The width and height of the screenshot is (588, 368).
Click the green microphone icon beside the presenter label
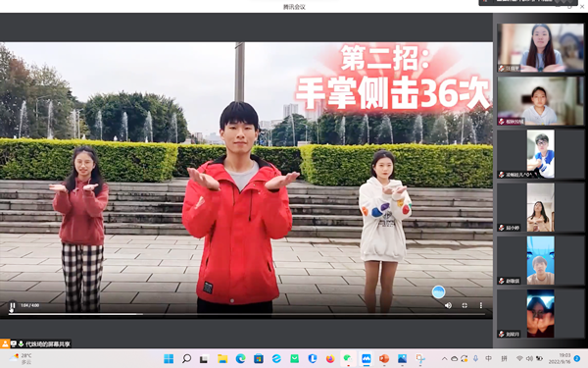pyautogui.click(x=21, y=343)
